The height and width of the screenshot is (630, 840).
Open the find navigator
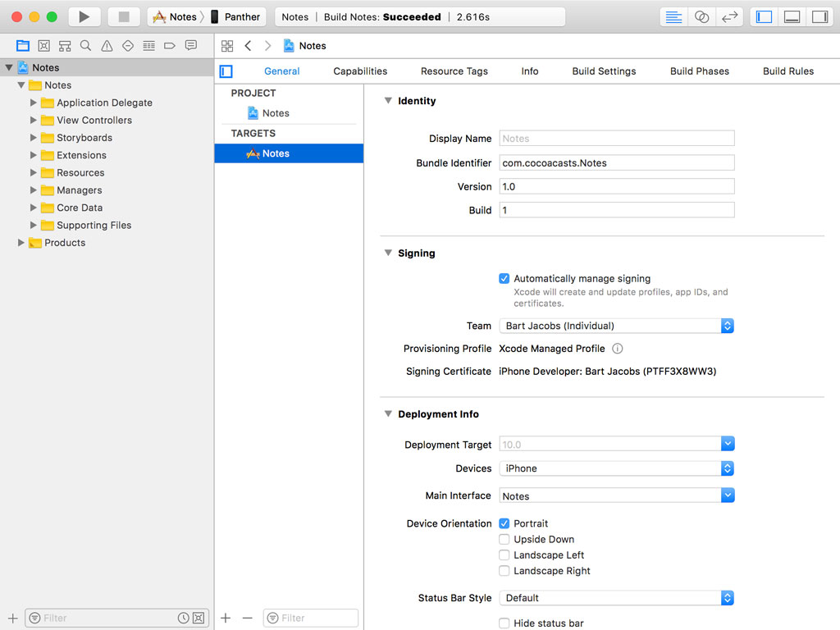click(x=85, y=46)
